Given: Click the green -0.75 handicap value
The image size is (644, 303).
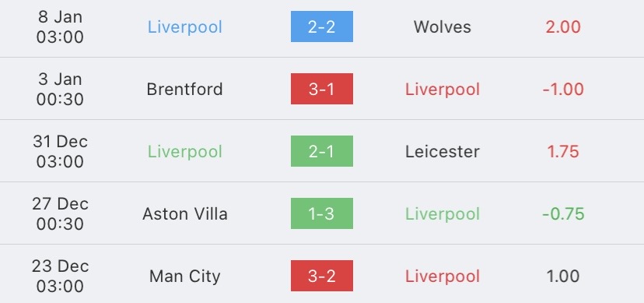Looking at the screenshot, I should tap(563, 213).
